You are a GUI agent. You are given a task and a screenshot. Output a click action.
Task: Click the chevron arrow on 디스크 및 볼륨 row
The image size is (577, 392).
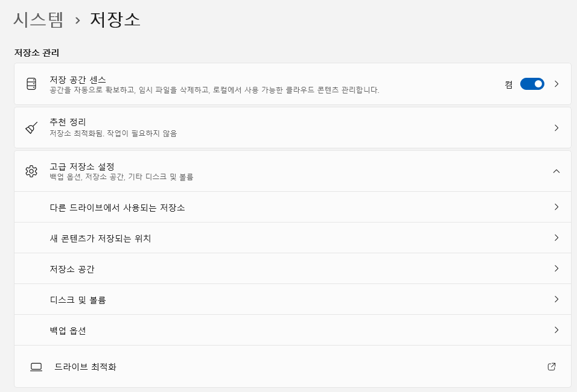click(556, 299)
